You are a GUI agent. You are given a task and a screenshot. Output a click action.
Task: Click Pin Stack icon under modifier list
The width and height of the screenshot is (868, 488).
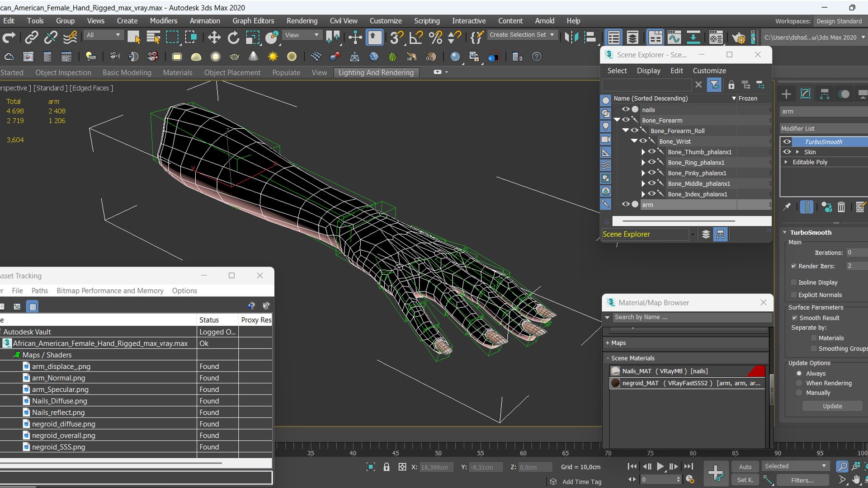pyautogui.click(x=787, y=206)
